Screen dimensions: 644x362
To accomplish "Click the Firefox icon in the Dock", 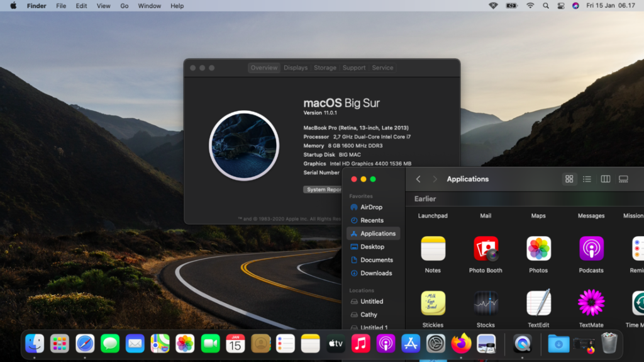I will point(461,343).
